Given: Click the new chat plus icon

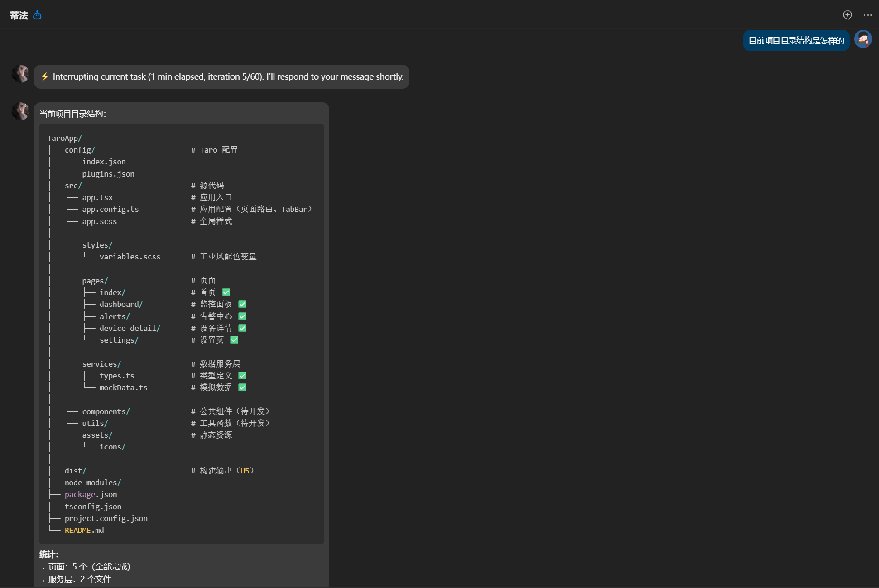Looking at the screenshot, I should [847, 15].
